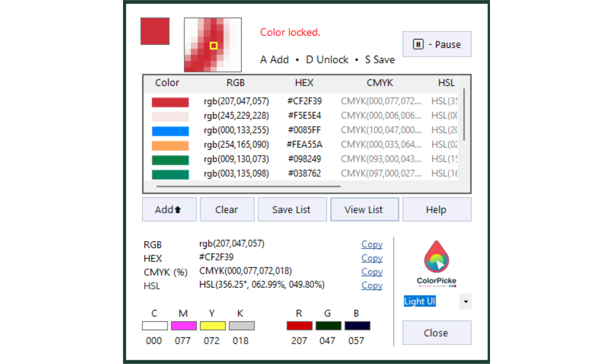Click the Save List button
Viewport: 613px width, 364px height.
click(292, 209)
